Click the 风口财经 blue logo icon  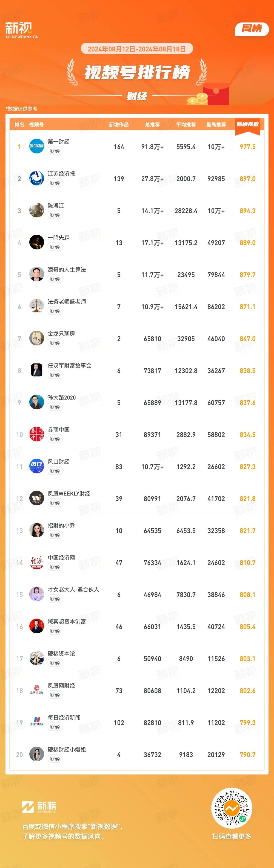click(x=36, y=466)
